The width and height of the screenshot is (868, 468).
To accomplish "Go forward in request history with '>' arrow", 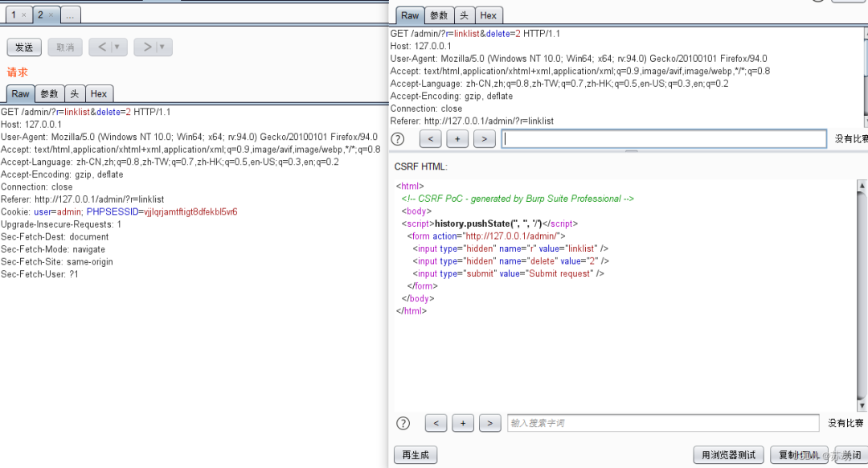I will click(x=147, y=47).
